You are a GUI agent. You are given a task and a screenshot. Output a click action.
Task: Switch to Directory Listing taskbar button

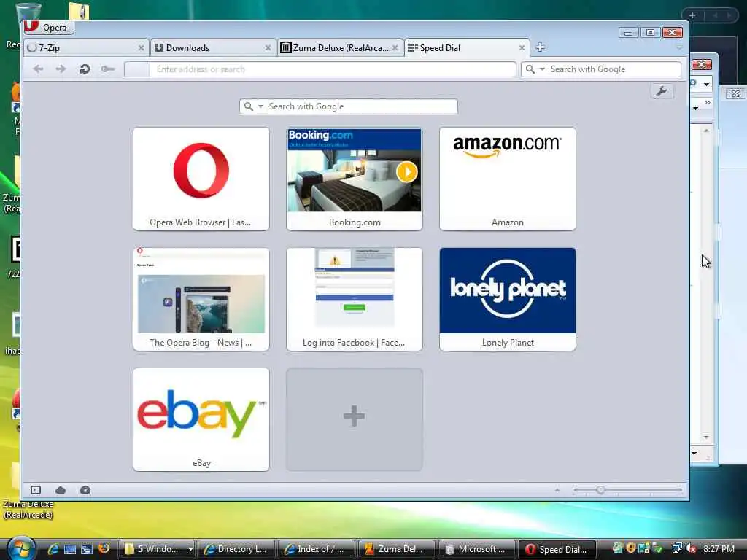[236, 549]
